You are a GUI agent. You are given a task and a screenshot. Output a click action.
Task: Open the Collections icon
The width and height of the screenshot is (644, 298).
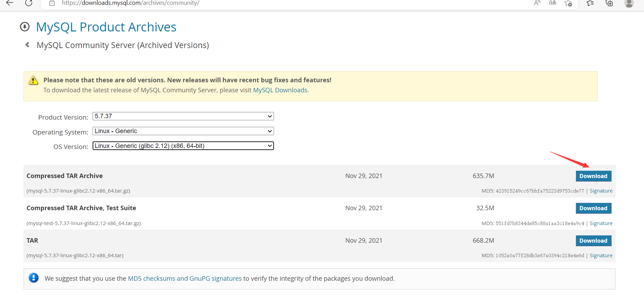pos(609,3)
